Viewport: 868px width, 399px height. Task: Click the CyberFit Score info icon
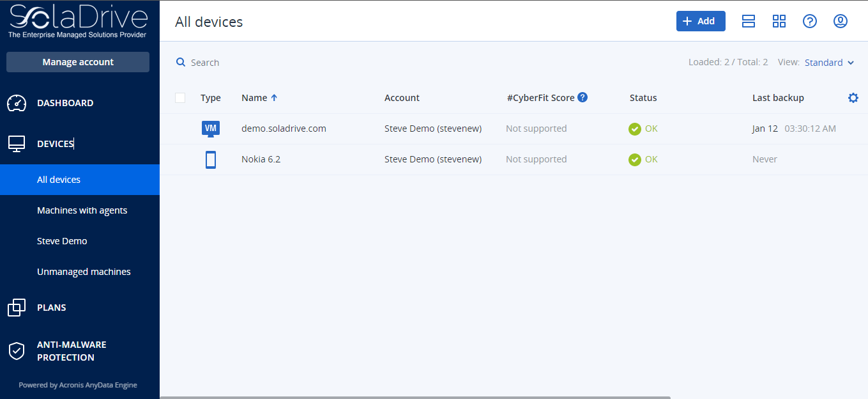[582, 97]
